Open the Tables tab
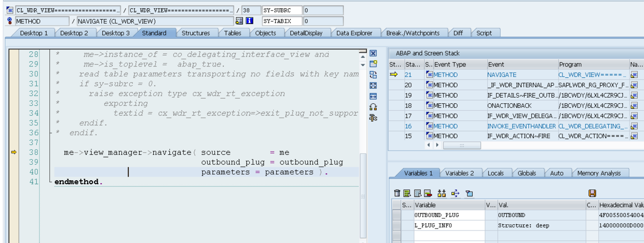Screen dimensions: 644x243 [233, 33]
